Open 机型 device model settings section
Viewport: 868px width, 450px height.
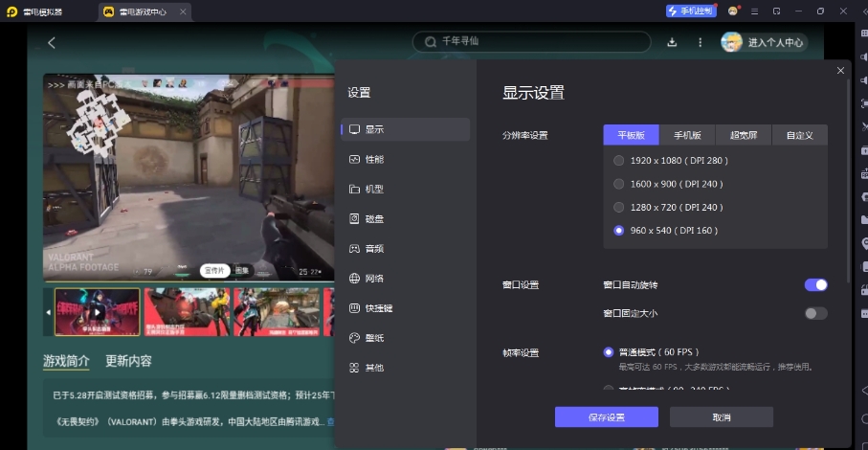coord(406,190)
